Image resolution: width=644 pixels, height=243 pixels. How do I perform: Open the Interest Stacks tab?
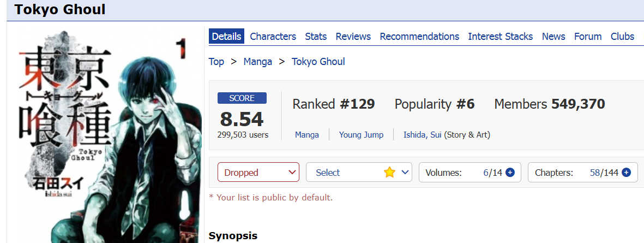[x=500, y=36]
